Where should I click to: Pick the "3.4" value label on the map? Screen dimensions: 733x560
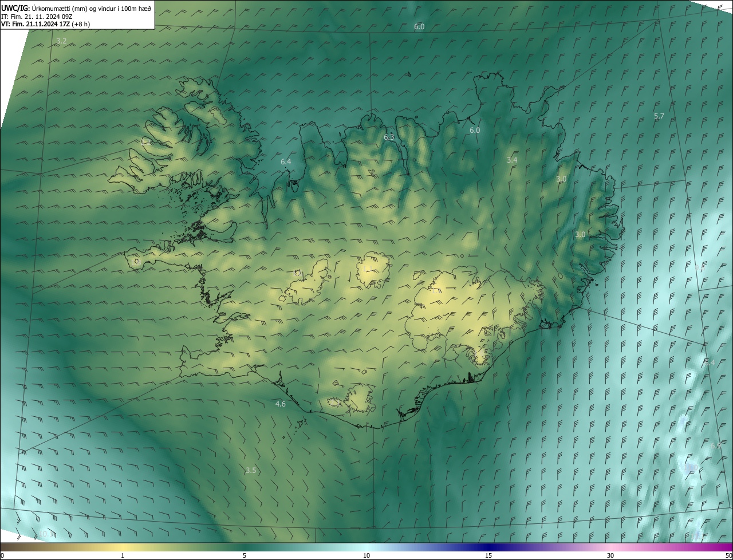(512, 160)
